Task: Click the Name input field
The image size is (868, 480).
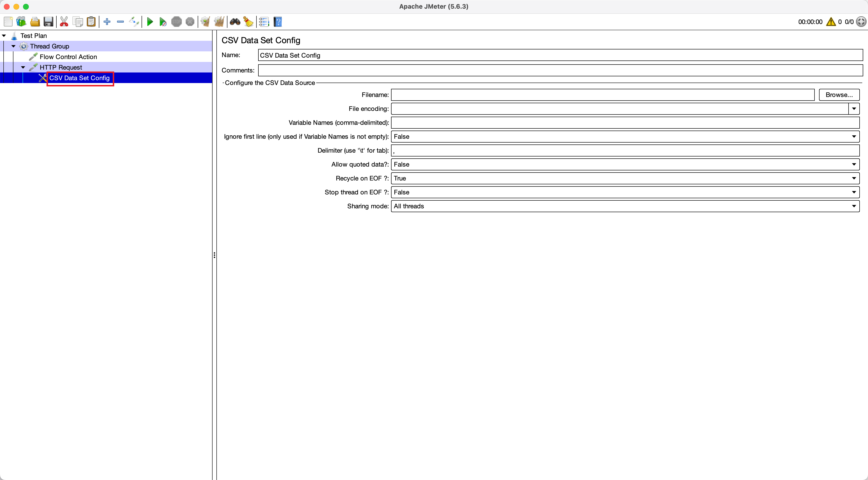Action: [560, 55]
